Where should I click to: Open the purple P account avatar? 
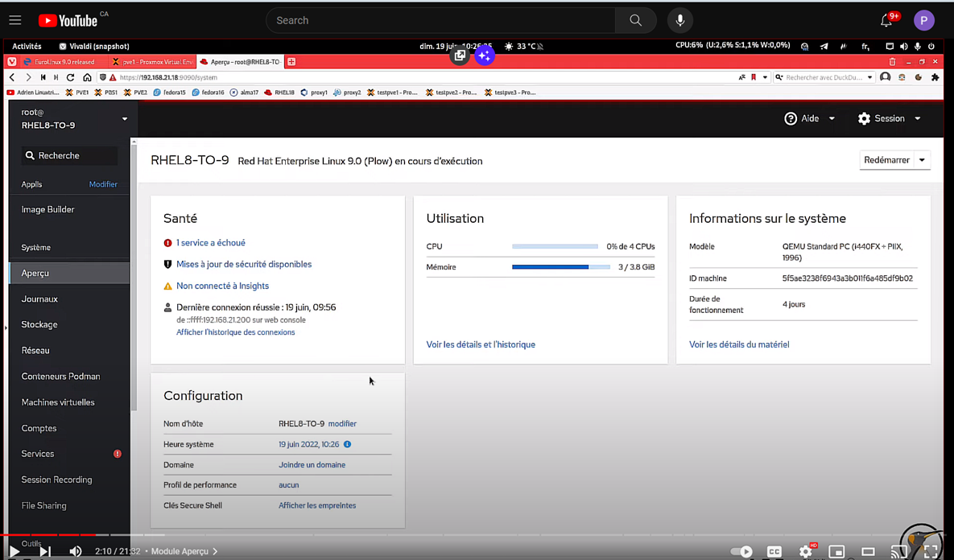click(923, 20)
